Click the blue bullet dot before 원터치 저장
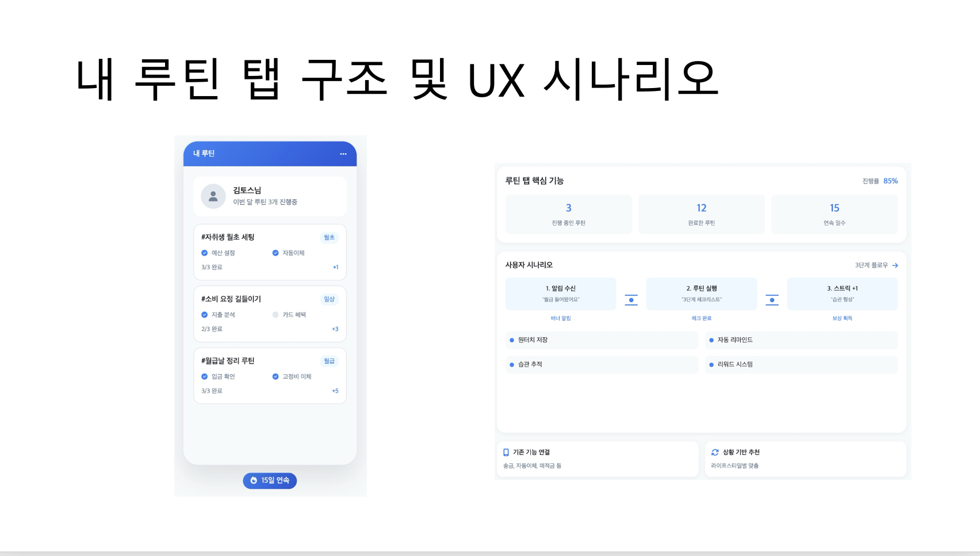Viewport: 980px width, 556px height. (511, 340)
